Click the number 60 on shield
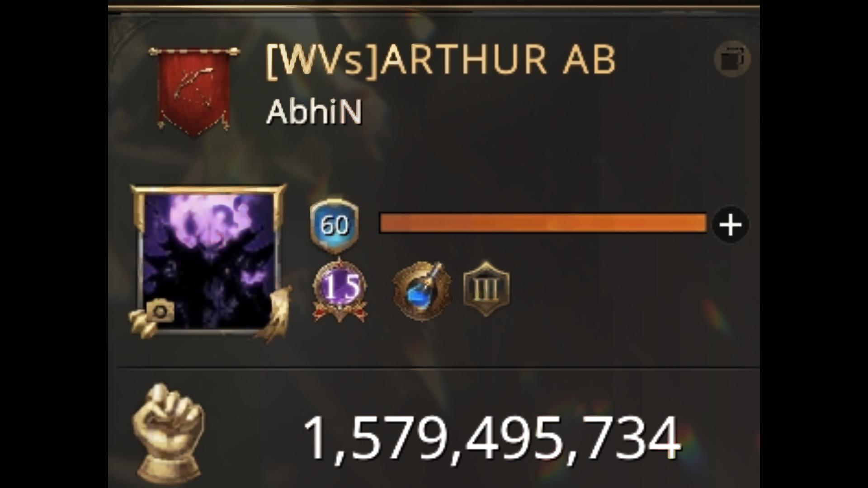This screenshot has height=488, width=868. (x=335, y=225)
